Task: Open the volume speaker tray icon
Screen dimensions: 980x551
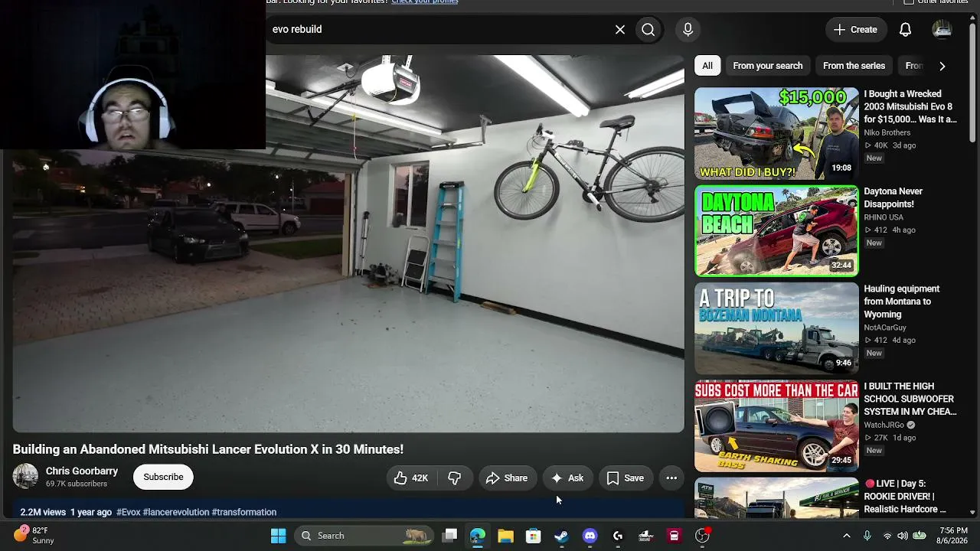Action: [903, 536]
